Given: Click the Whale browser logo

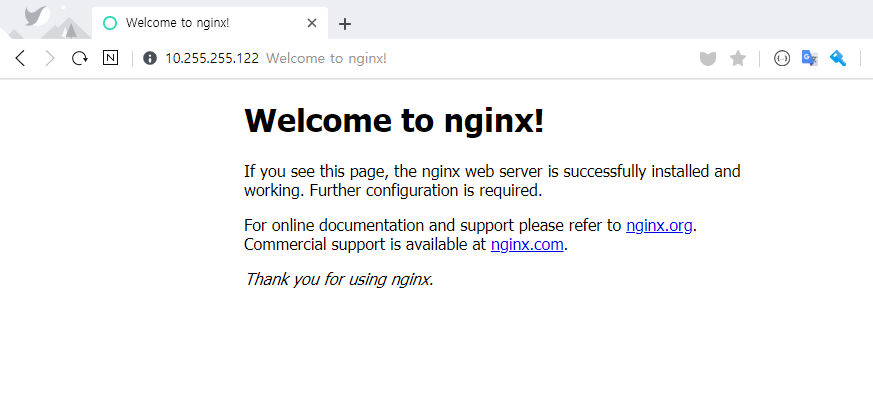Looking at the screenshot, I should point(36,16).
